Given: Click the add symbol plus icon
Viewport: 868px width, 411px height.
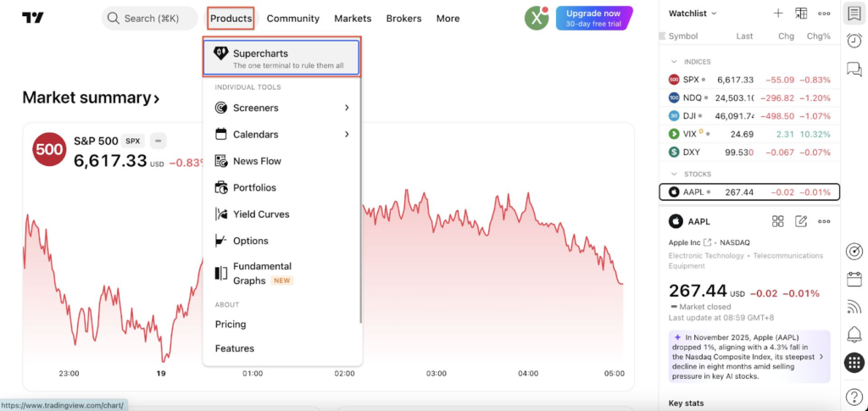Looking at the screenshot, I should [x=778, y=14].
